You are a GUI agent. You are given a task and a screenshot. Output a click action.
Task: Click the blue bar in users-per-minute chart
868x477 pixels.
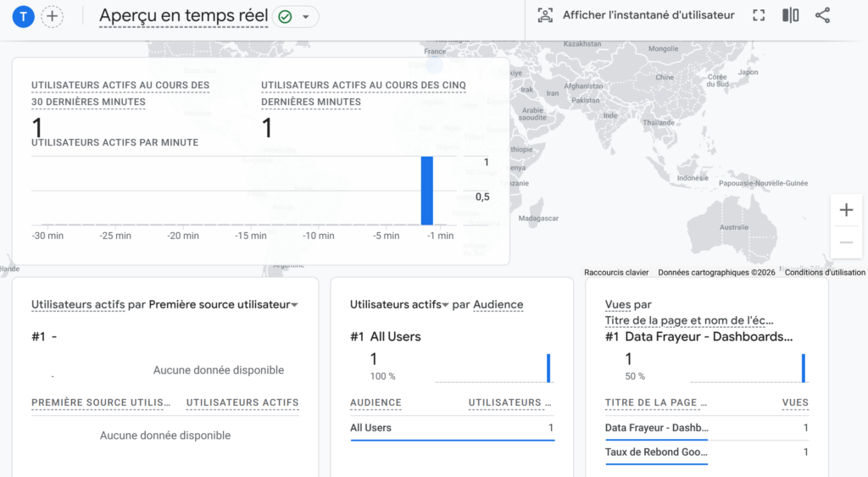[426, 191]
